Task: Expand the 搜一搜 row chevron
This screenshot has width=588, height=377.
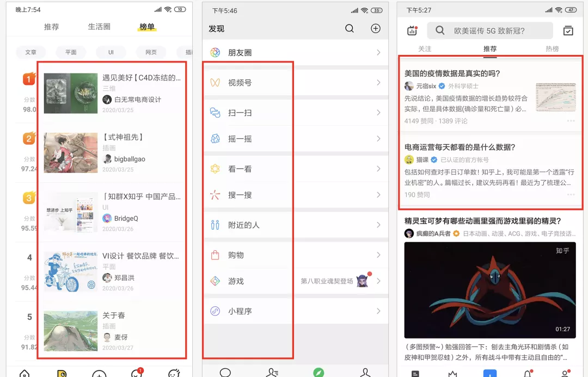Action: click(x=378, y=195)
